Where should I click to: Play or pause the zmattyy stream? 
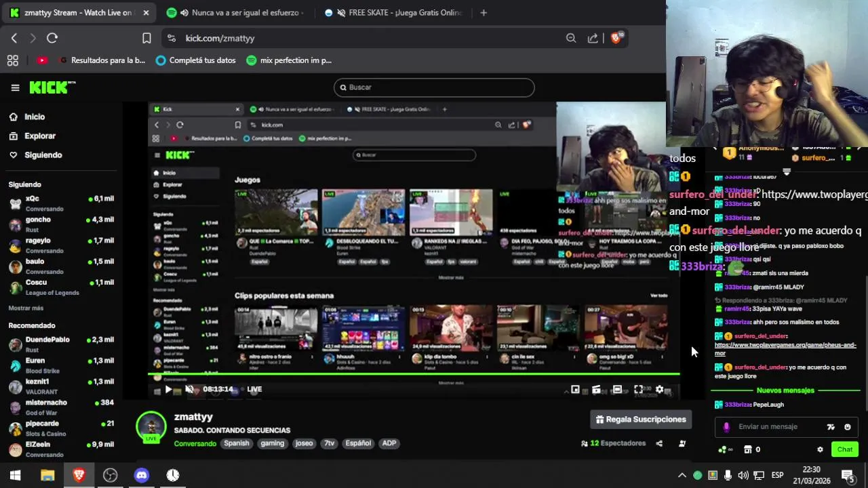click(168, 389)
